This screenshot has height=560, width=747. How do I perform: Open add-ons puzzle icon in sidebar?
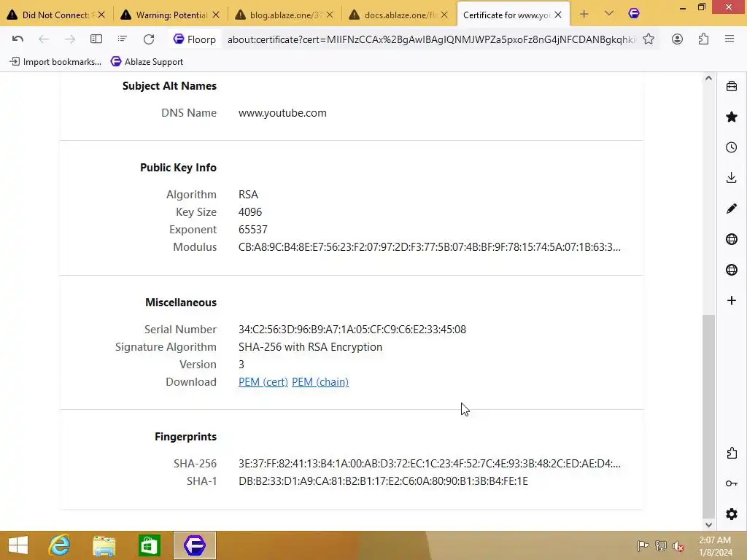732,453
